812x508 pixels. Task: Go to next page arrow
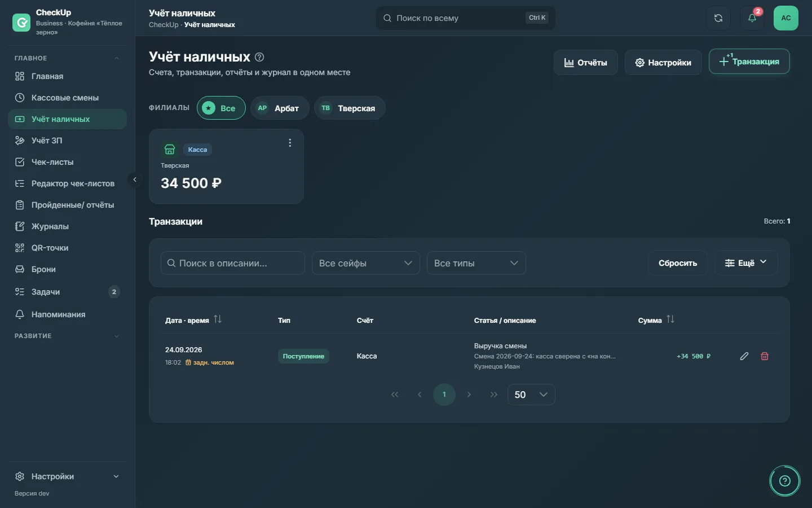tap(469, 395)
